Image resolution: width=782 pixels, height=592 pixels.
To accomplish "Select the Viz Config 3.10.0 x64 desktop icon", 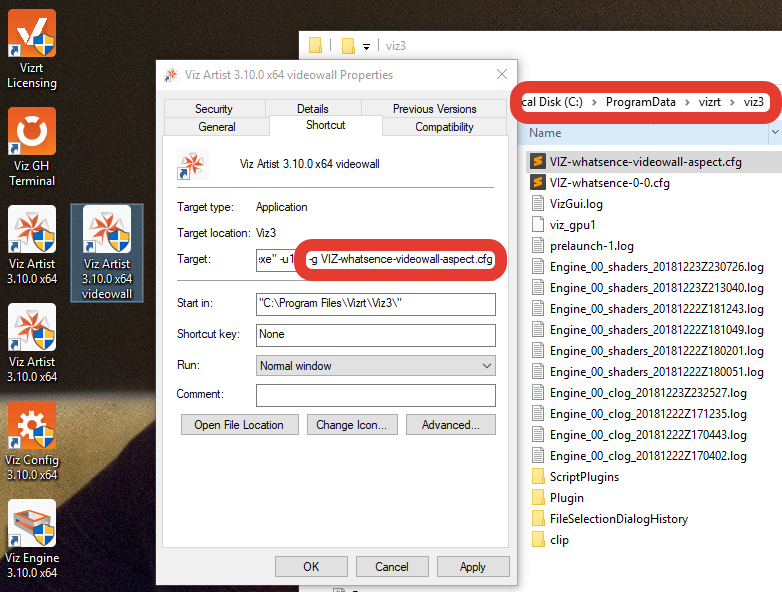I will point(31,441).
